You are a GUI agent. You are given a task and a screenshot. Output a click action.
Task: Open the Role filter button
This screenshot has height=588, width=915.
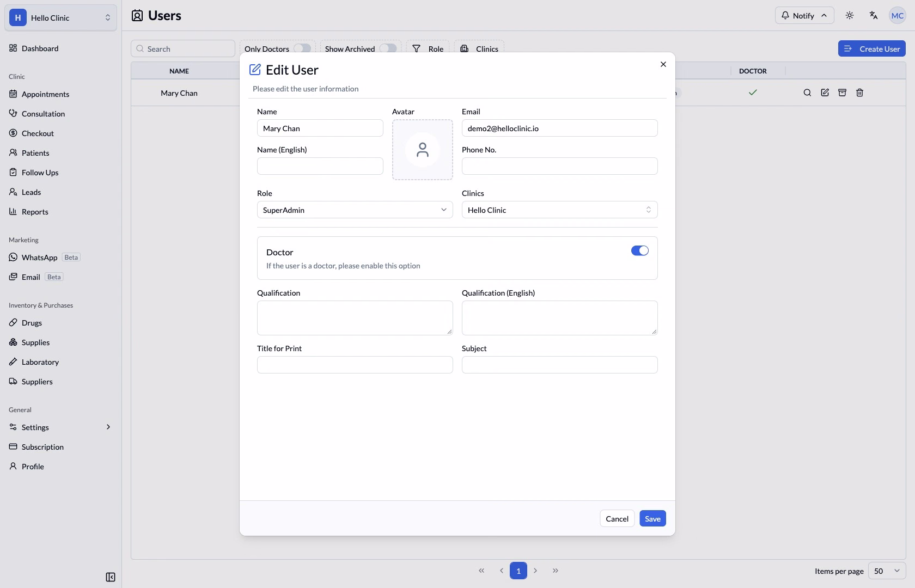(428, 48)
